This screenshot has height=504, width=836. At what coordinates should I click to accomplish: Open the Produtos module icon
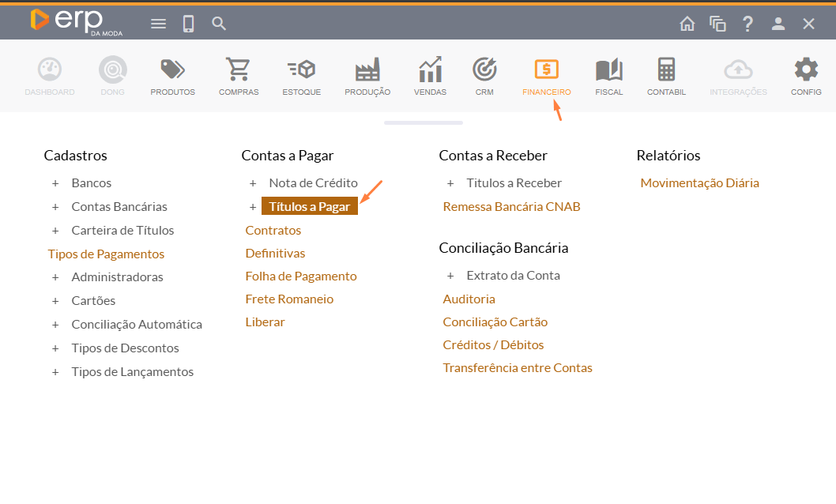172,71
